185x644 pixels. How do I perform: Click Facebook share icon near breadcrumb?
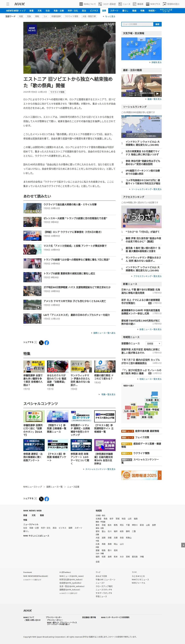tap(47, 499)
